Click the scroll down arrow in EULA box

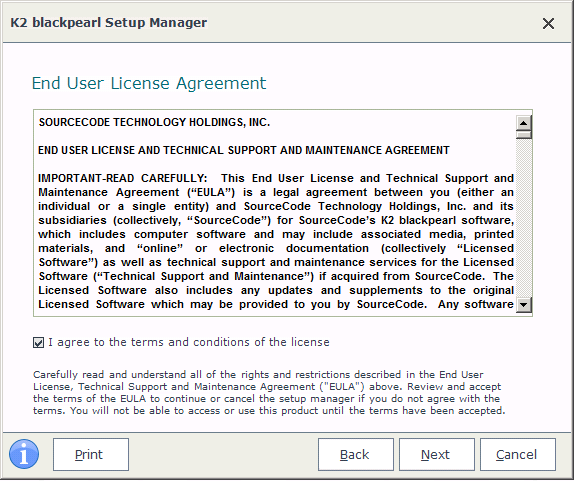[x=523, y=305]
